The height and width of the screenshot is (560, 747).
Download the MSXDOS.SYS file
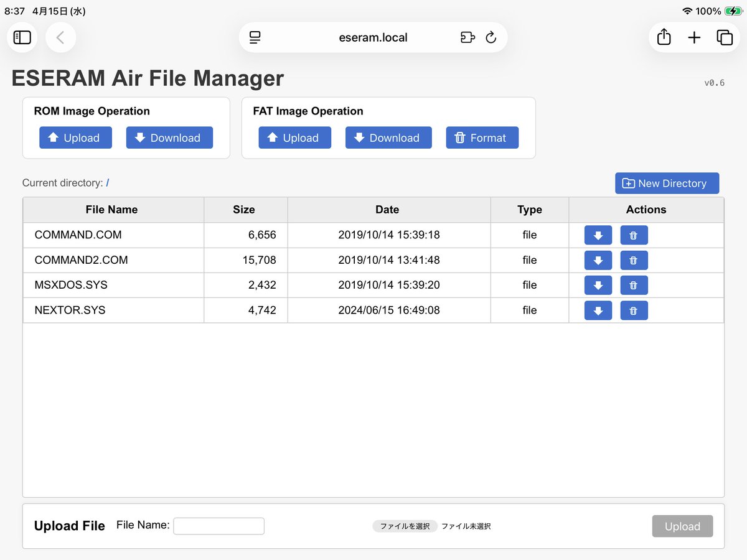[598, 285]
